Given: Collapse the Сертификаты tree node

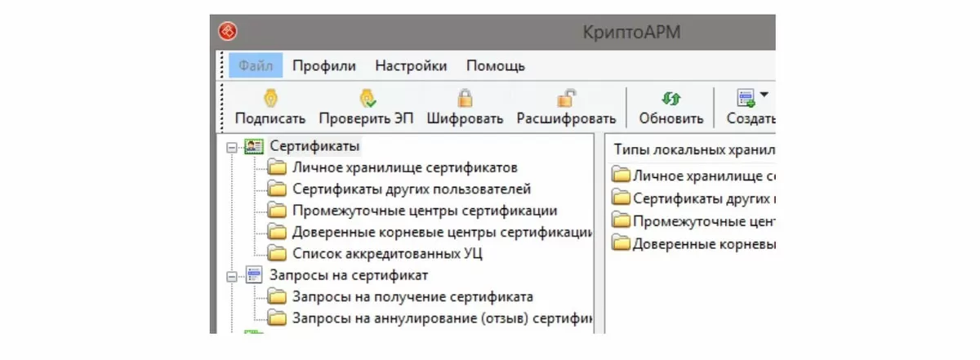Looking at the screenshot, I should pos(232,148).
